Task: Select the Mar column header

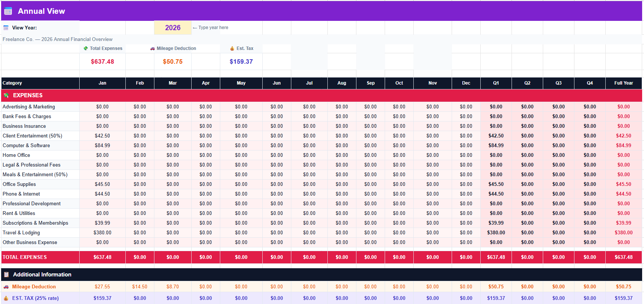Action: tap(173, 83)
